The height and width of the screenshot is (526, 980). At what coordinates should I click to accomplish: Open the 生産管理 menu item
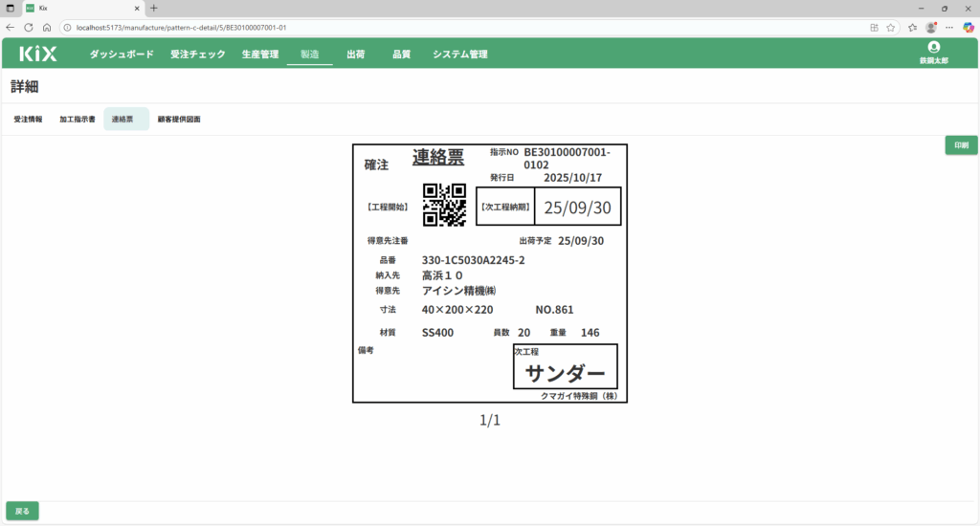click(259, 55)
